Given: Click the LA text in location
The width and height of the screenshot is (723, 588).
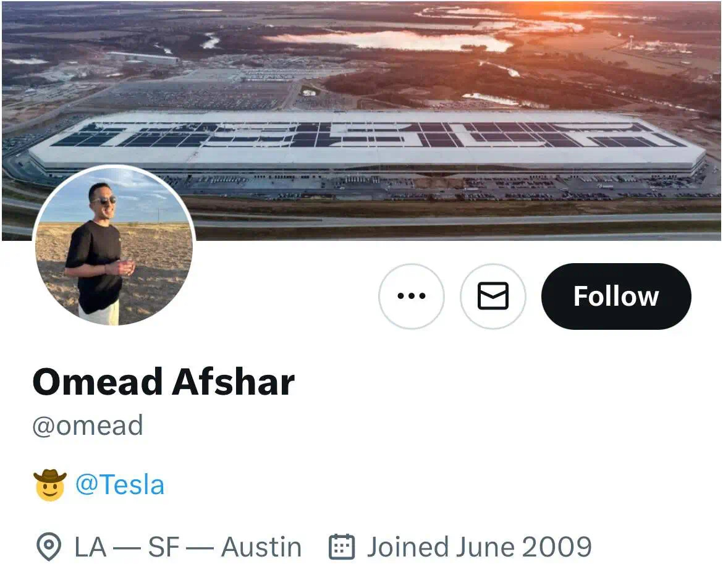Looking at the screenshot, I should click(90, 547).
